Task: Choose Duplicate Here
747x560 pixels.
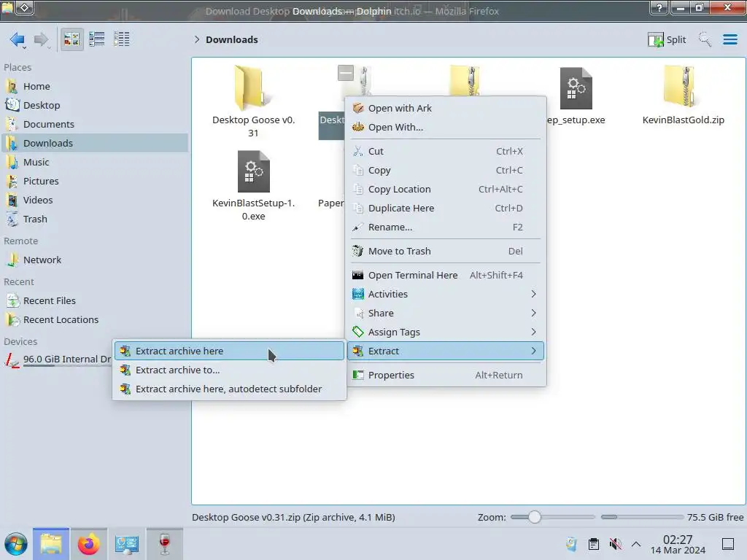Action: [446, 209]
